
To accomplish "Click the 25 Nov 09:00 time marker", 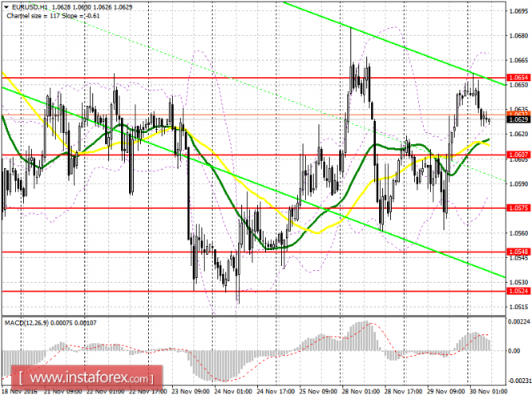I will [318, 392].
